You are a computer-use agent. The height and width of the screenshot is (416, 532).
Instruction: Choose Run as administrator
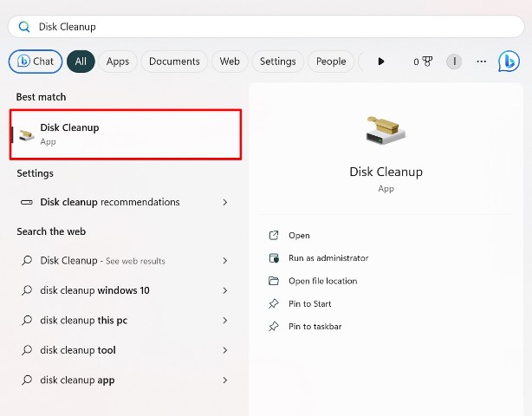(x=328, y=258)
